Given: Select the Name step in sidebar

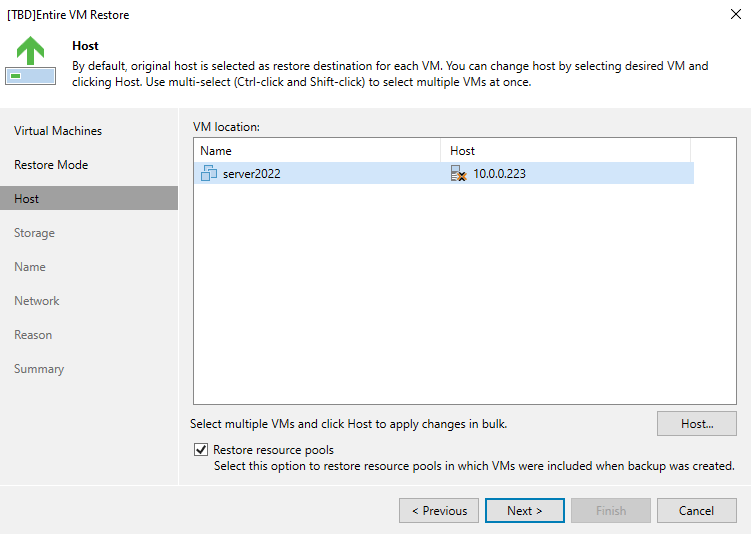Looking at the screenshot, I should (30, 267).
